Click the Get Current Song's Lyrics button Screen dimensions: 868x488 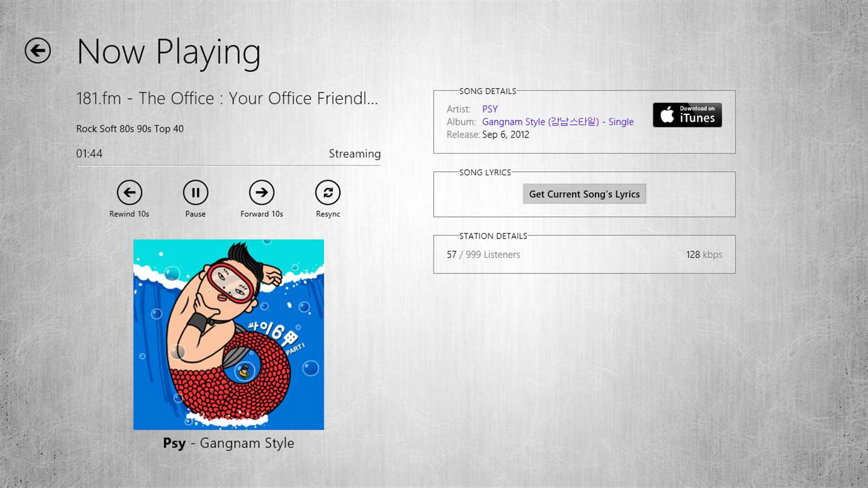584,194
